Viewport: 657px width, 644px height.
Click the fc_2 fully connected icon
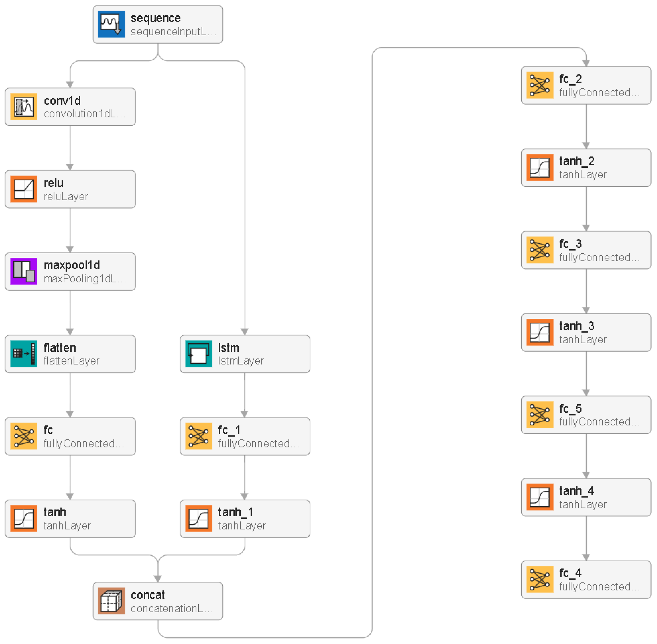[540, 85]
